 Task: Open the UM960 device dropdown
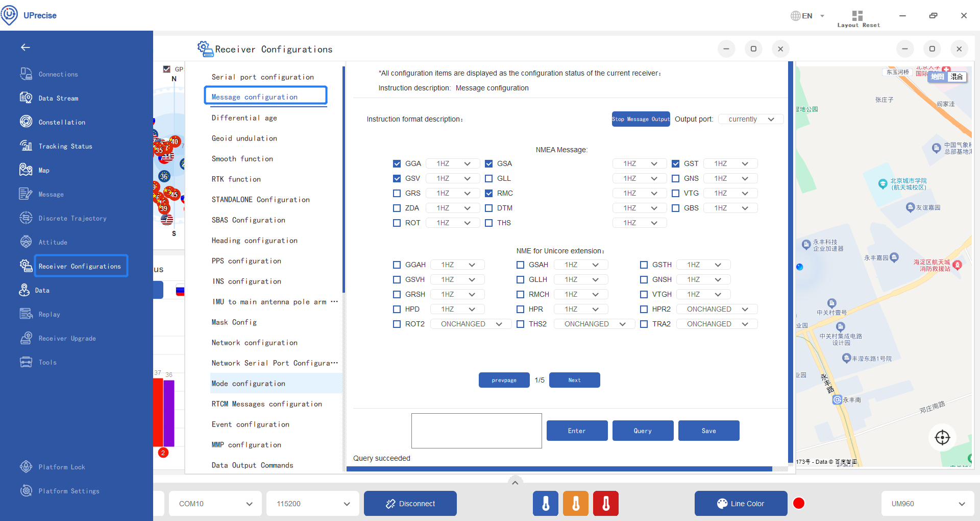tap(927, 504)
